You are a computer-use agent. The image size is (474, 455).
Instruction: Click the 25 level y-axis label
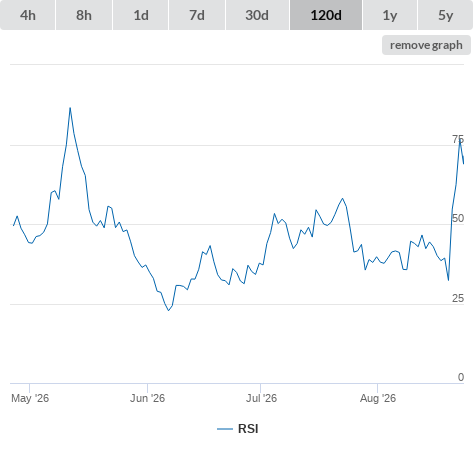click(x=458, y=298)
